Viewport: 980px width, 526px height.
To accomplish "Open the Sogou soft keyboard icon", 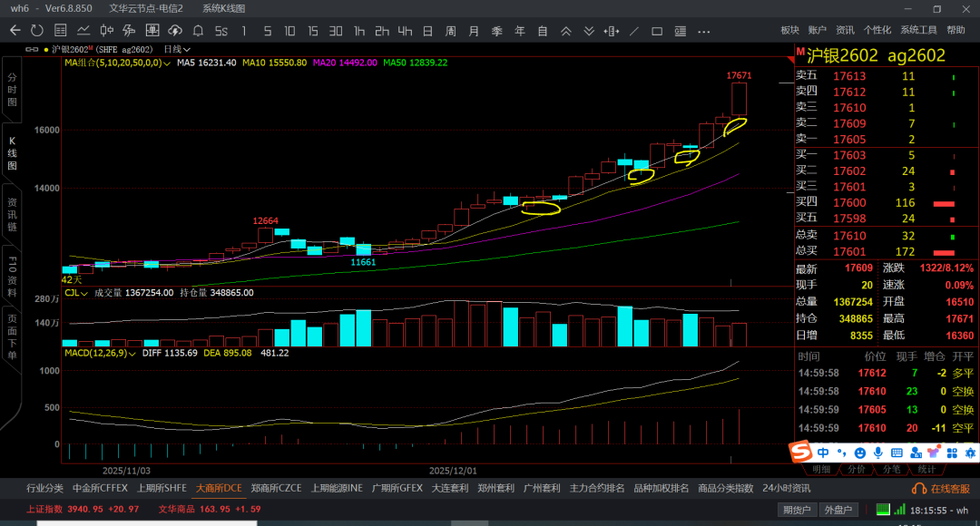I will pos(897,453).
